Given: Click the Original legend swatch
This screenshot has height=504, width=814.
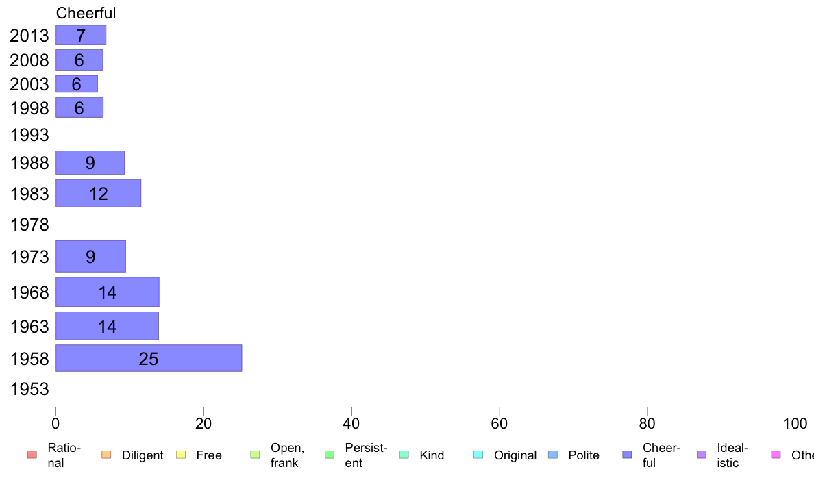Looking at the screenshot, I should (x=479, y=455).
